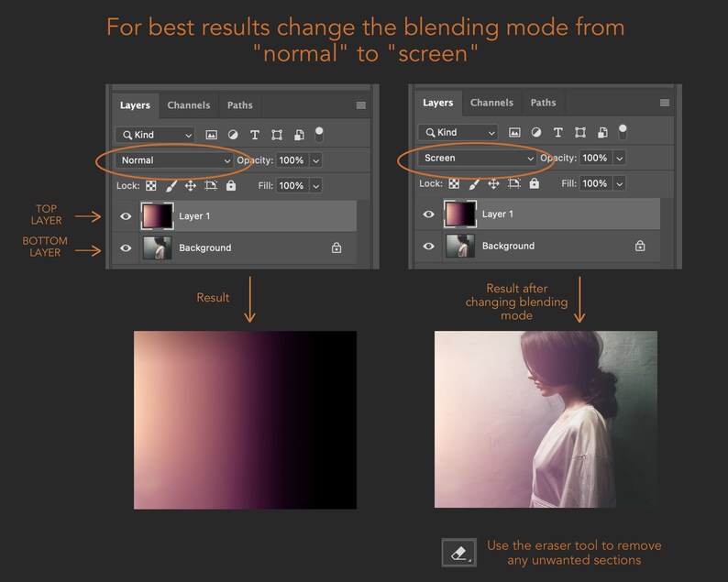728x582 pixels.
Task: Click the blended woman photo result
Action: point(546,419)
